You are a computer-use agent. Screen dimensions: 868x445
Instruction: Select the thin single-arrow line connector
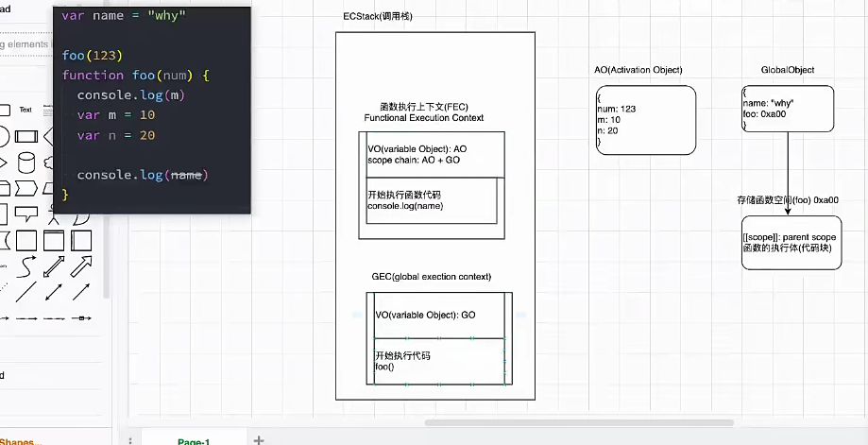pos(81,292)
